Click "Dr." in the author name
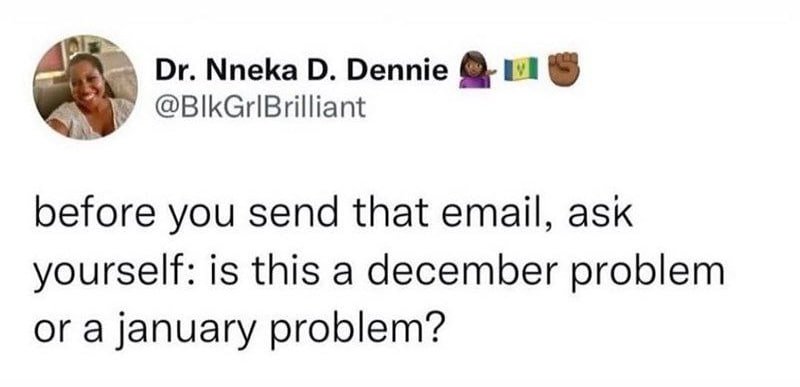The height and width of the screenshot is (387, 800). [x=172, y=72]
